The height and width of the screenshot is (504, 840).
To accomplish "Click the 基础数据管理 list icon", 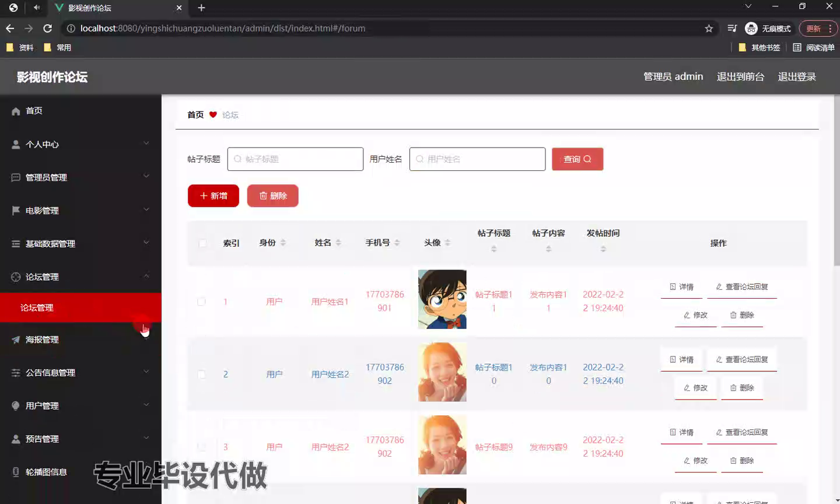I will tap(16, 244).
